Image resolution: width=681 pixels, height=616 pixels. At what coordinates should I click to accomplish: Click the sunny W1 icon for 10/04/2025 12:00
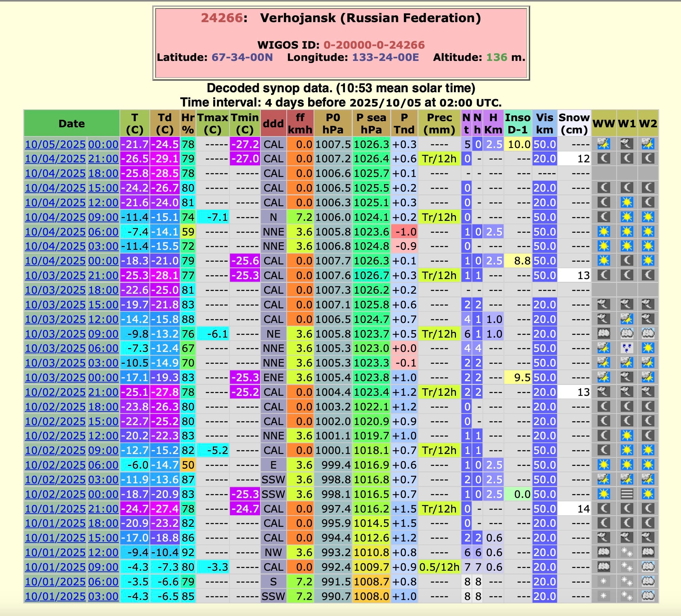click(x=627, y=202)
